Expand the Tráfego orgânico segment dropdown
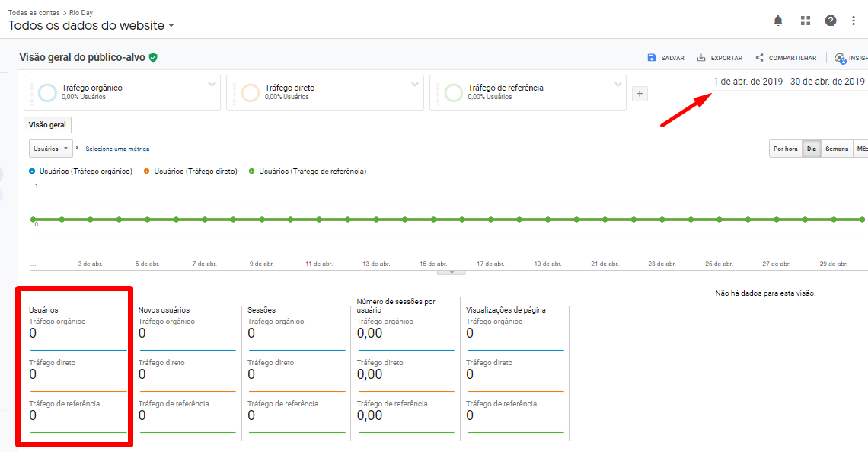868x452 pixels. click(212, 85)
